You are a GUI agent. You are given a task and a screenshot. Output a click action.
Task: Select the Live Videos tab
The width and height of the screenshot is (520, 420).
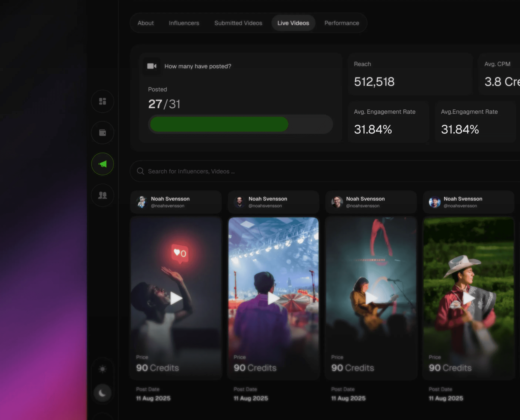click(293, 23)
